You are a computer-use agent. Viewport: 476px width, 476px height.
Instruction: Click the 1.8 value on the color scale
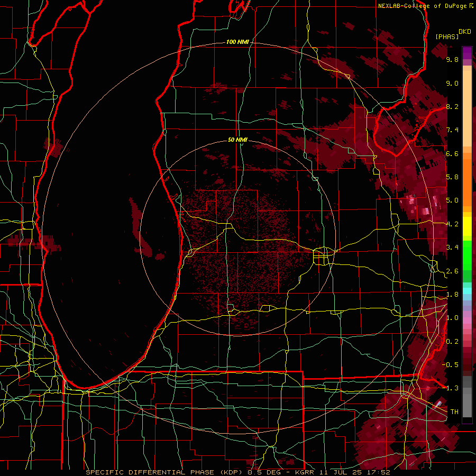pyautogui.click(x=452, y=295)
